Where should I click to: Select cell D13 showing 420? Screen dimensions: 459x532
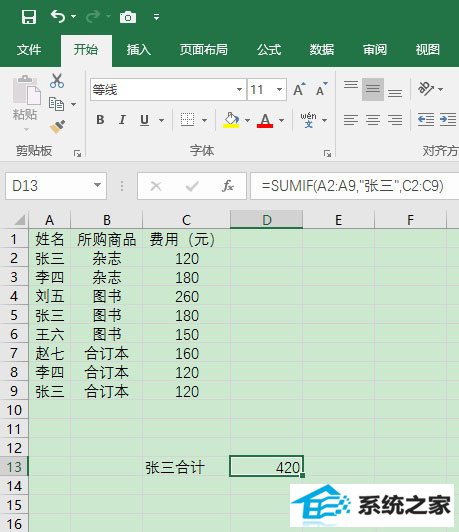(x=266, y=467)
